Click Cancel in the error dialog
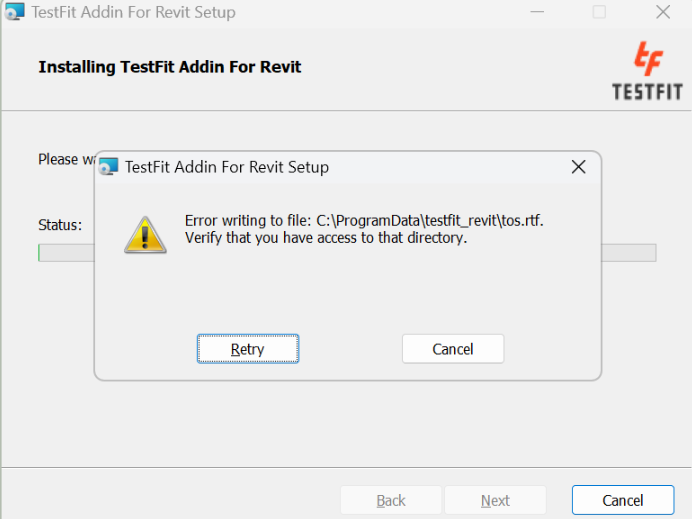 (x=453, y=349)
